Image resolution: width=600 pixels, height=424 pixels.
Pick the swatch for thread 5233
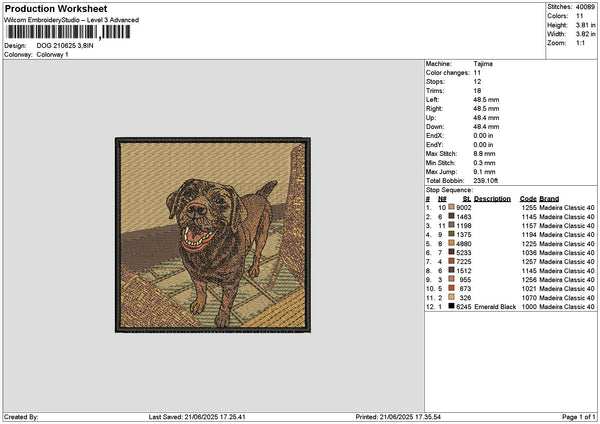pyautogui.click(x=452, y=252)
